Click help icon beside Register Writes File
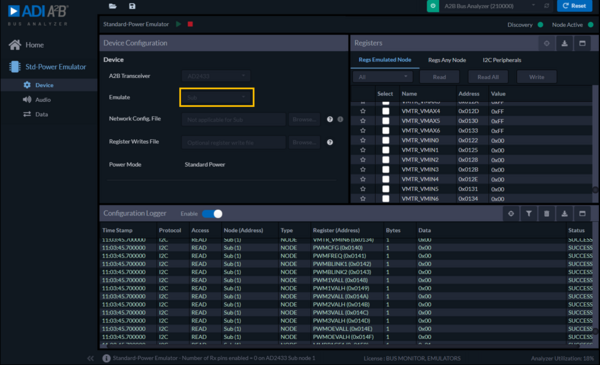Screen dimensions: 600x365 (330, 142)
